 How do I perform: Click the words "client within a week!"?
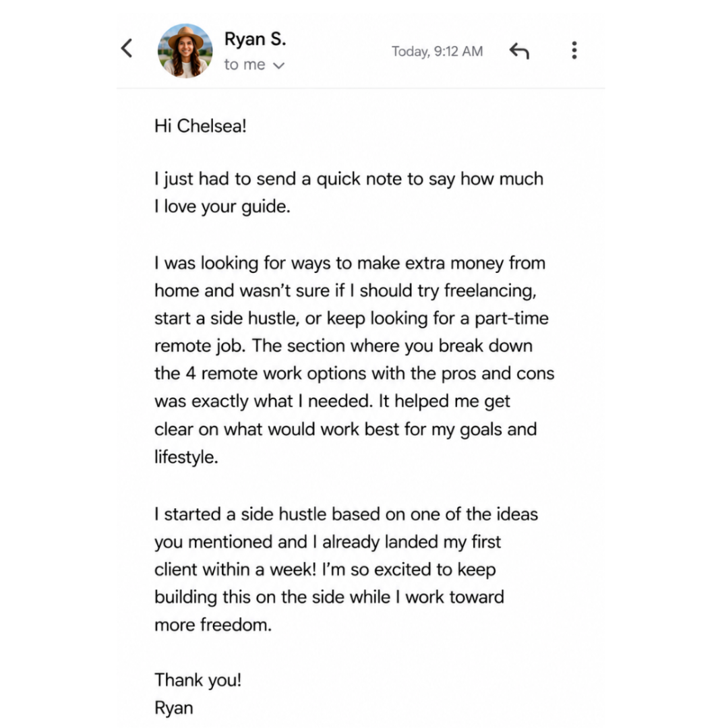(x=235, y=569)
